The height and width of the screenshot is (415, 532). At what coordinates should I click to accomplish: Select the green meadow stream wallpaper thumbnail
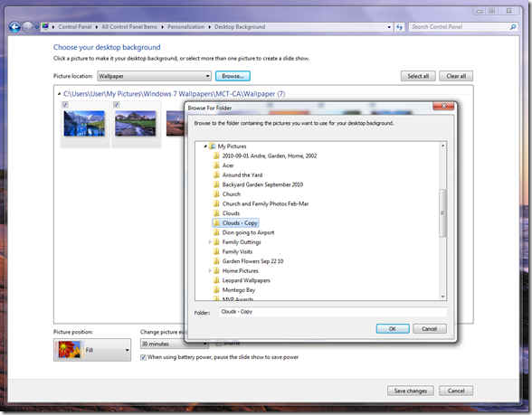(136, 123)
